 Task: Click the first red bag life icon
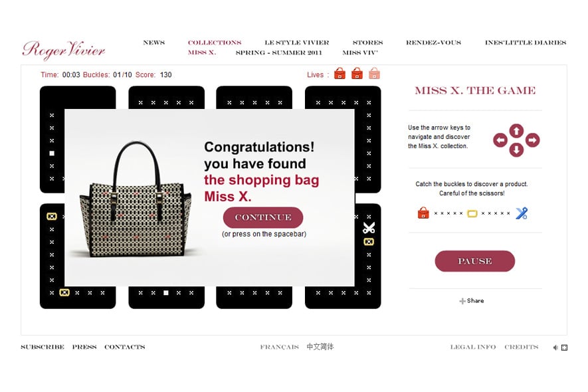tap(340, 73)
